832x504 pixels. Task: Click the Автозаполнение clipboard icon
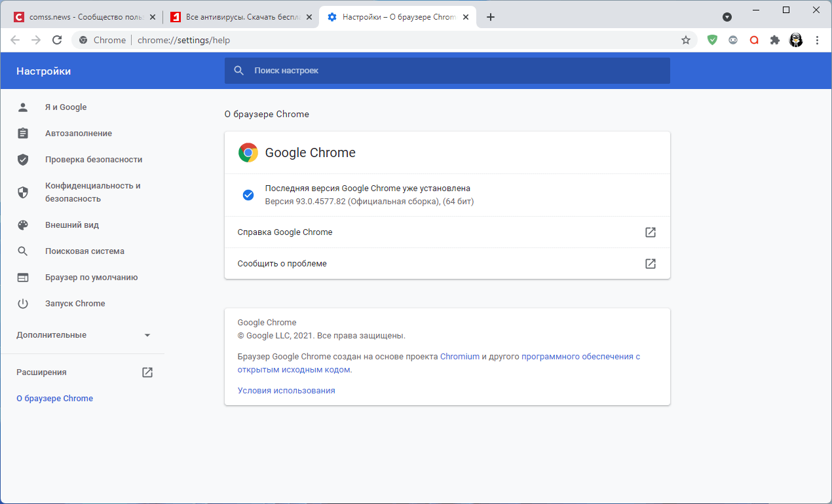pyautogui.click(x=23, y=134)
